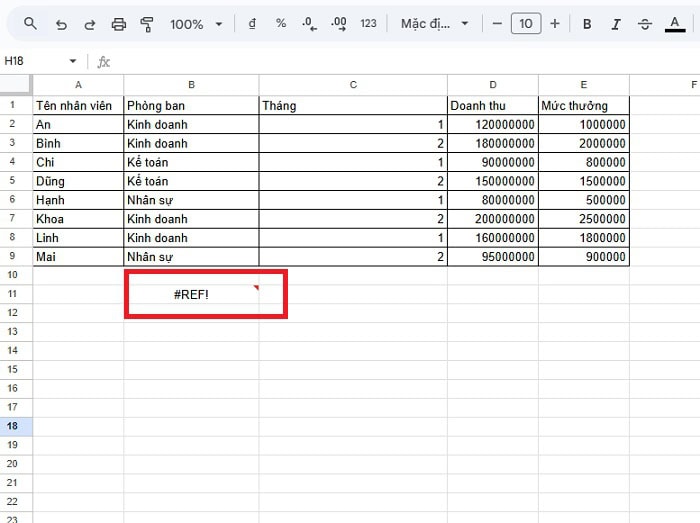Open the 123 number format menu
Screen dimensions: 700x523
click(368, 24)
